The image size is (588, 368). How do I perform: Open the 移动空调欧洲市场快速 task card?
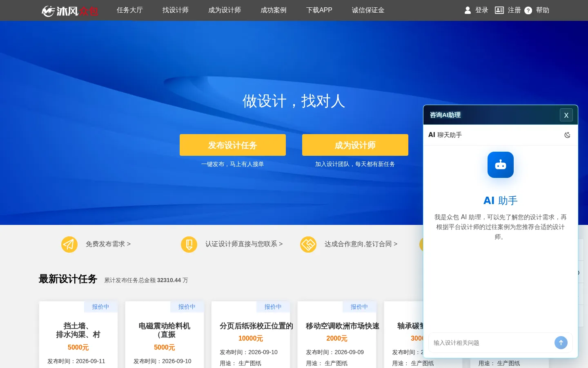[337, 334]
